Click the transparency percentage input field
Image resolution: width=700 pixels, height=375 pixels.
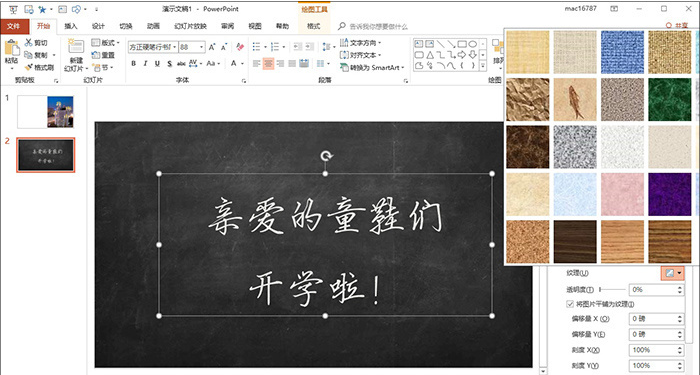click(x=656, y=290)
